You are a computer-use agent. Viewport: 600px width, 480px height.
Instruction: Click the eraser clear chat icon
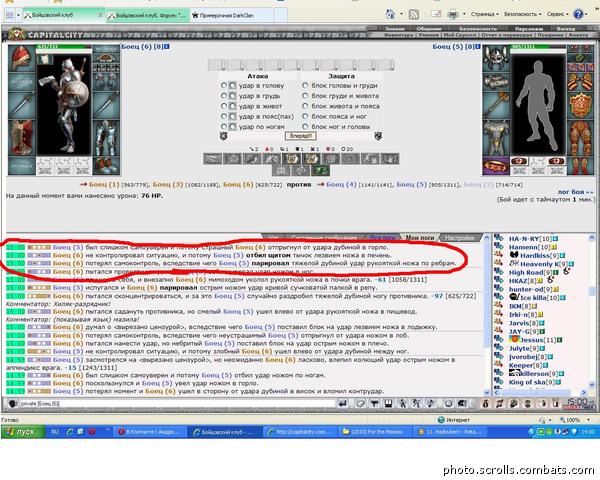click(x=360, y=403)
